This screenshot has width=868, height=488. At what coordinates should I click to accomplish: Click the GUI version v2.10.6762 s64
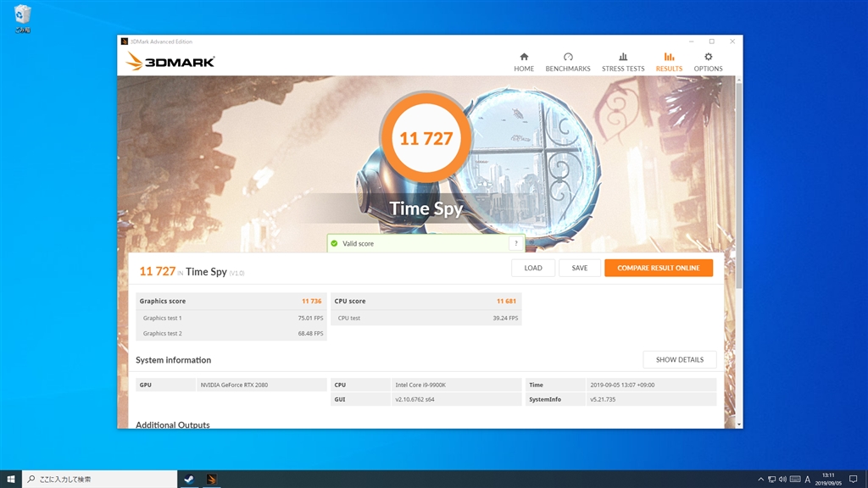pyautogui.click(x=415, y=399)
